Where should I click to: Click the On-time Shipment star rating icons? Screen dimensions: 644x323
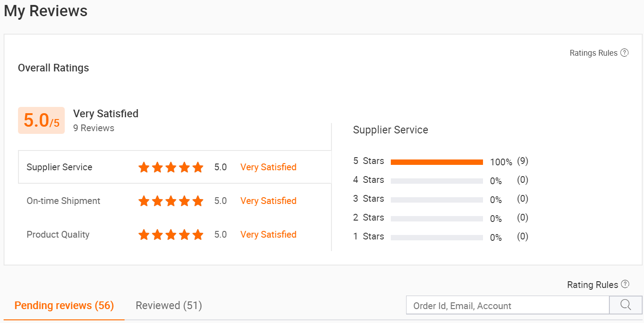[x=171, y=201]
